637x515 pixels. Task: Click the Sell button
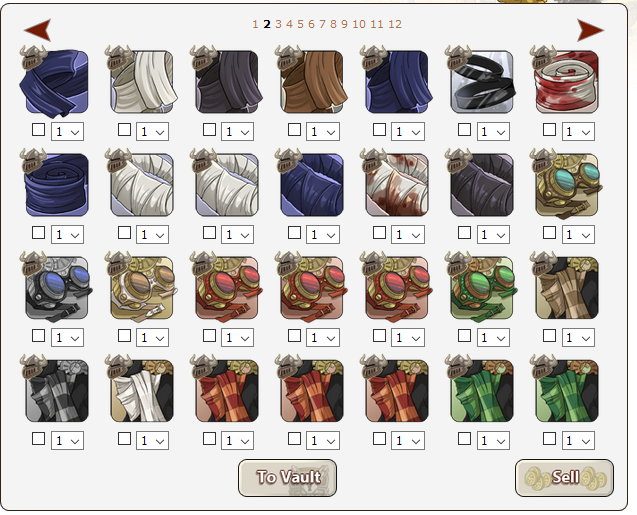[564, 478]
